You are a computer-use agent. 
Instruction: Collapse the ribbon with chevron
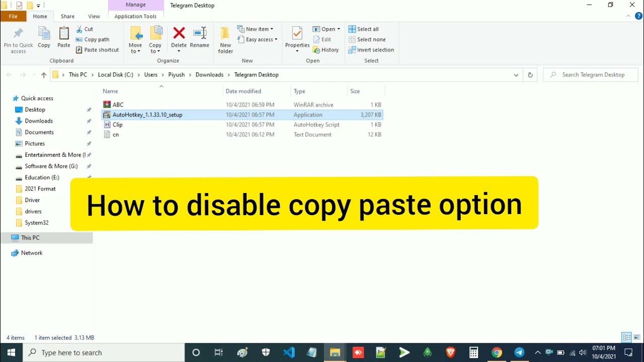628,17
